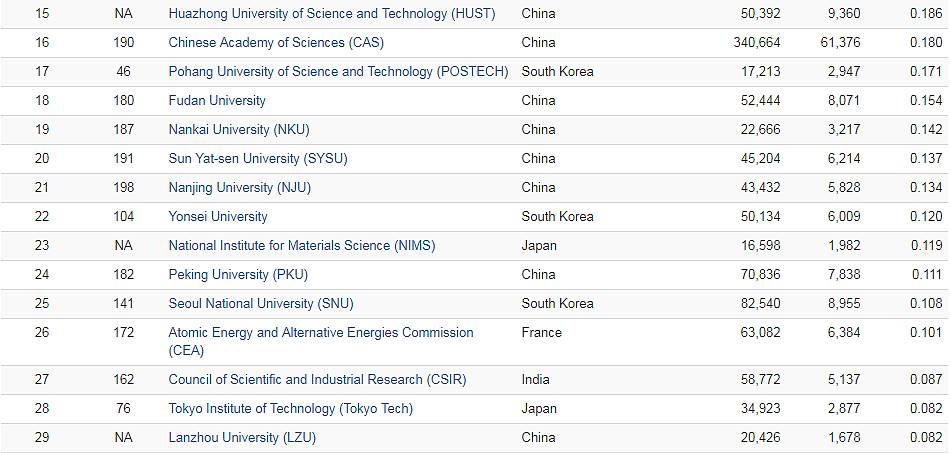Open Pohang University of Science and Technology link

click(338, 72)
